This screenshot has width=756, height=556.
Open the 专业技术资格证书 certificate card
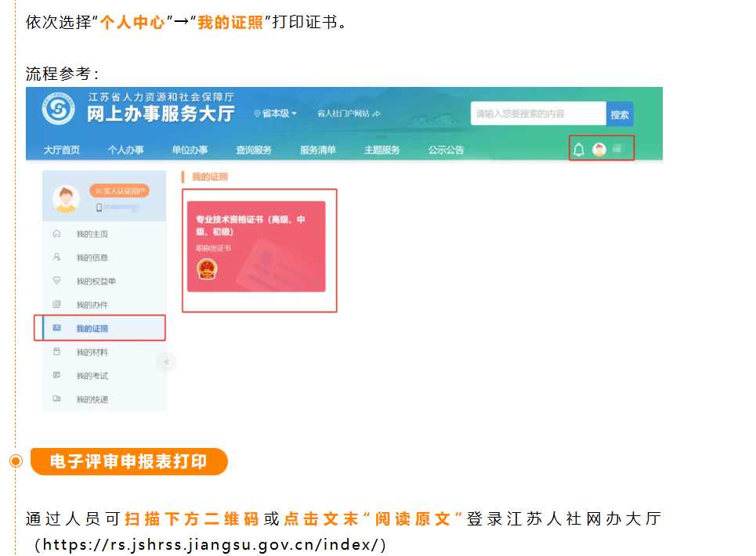click(256, 246)
